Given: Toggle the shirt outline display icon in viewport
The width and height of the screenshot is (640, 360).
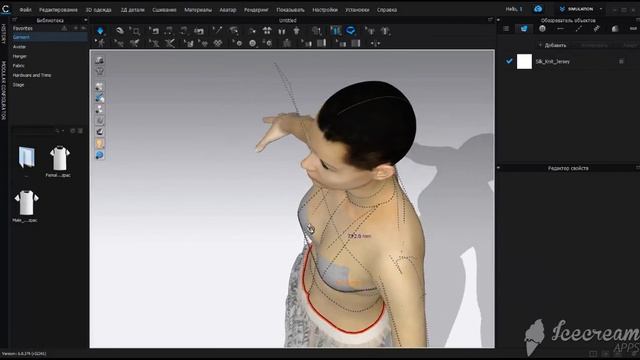Looking at the screenshot, I should pos(100,71).
